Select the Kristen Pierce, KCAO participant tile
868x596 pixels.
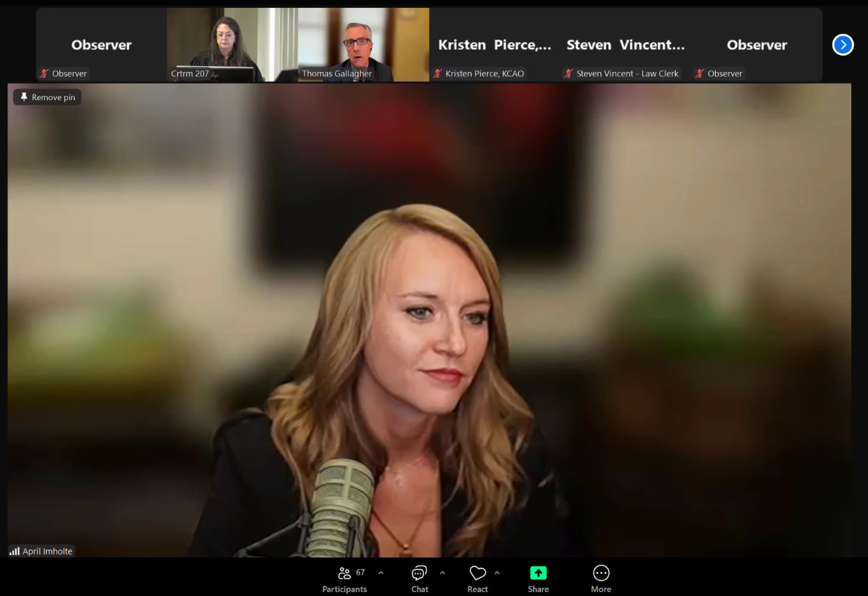point(495,45)
